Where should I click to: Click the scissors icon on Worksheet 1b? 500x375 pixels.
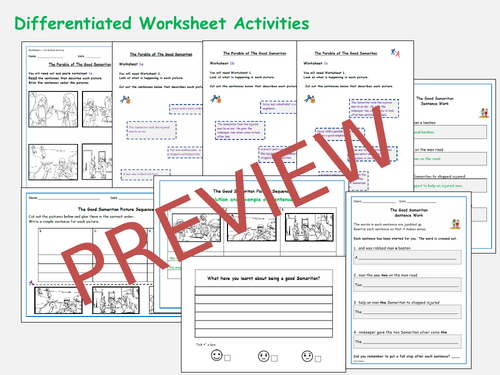point(216,99)
